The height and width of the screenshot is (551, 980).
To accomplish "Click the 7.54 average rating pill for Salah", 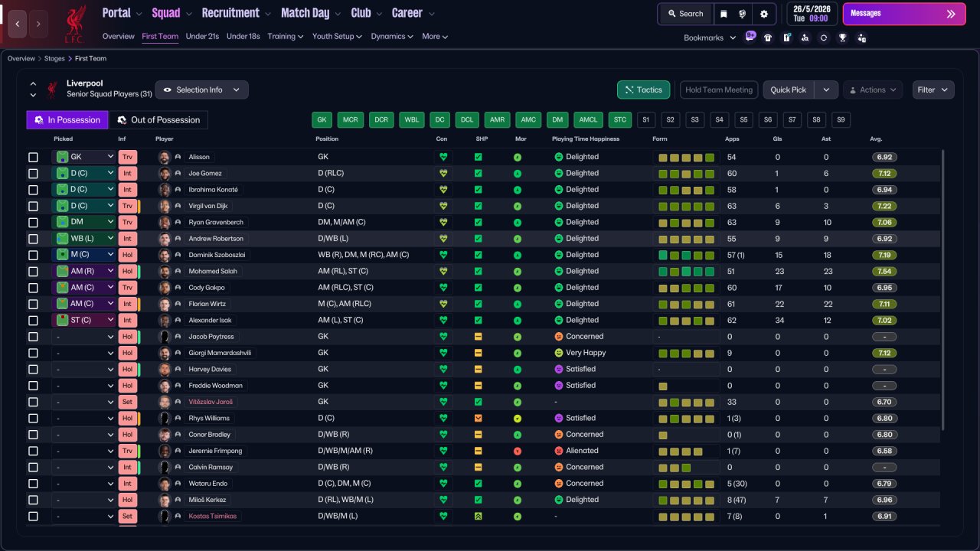I will tap(884, 271).
